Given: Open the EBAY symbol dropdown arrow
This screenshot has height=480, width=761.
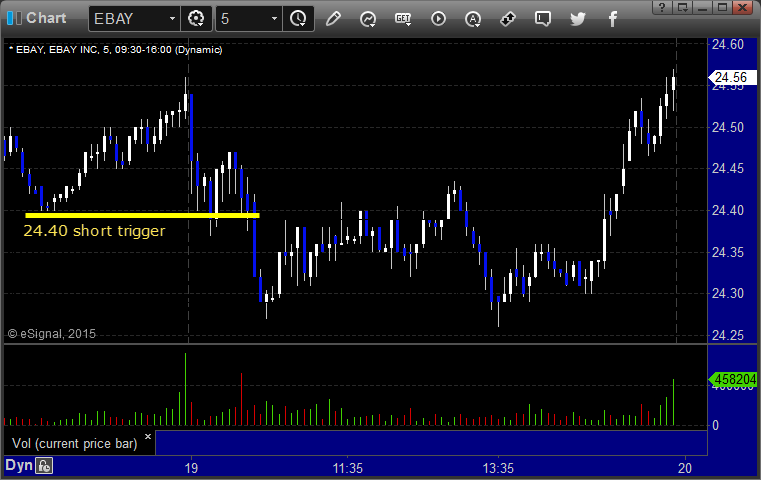Looking at the screenshot, I should pyautogui.click(x=172, y=19).
